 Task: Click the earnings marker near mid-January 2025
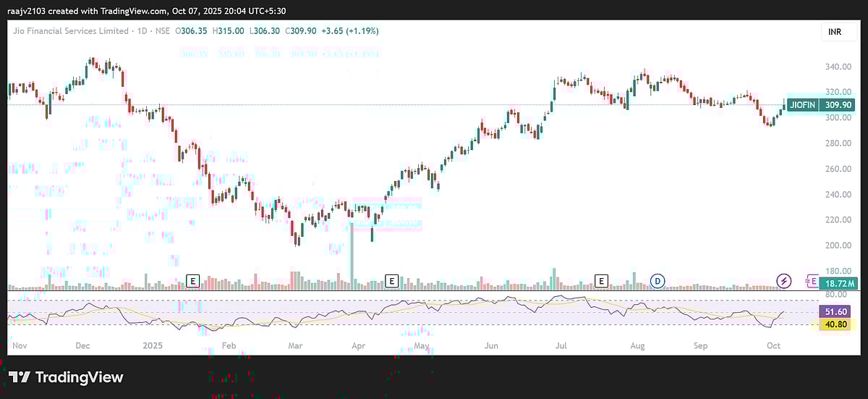tap(192, 280)
